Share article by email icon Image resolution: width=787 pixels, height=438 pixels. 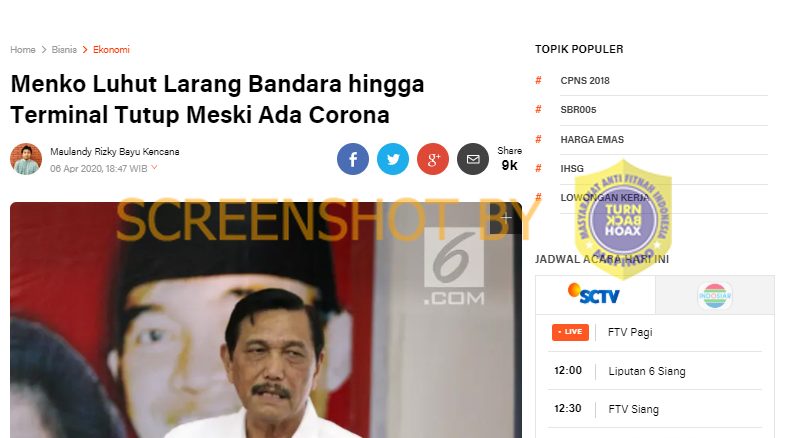tap(473, 159)
